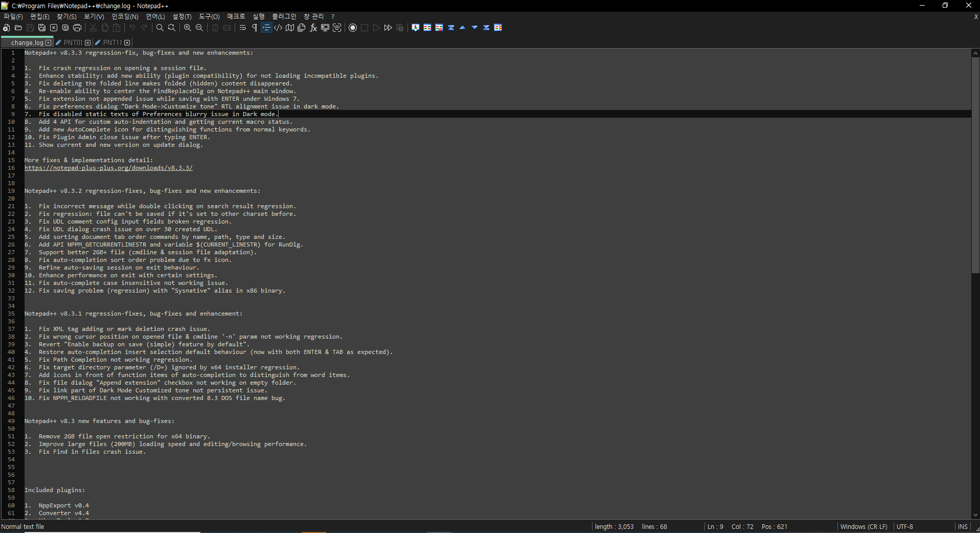Start macro recording with the record icon

click(x=353, y=28)
